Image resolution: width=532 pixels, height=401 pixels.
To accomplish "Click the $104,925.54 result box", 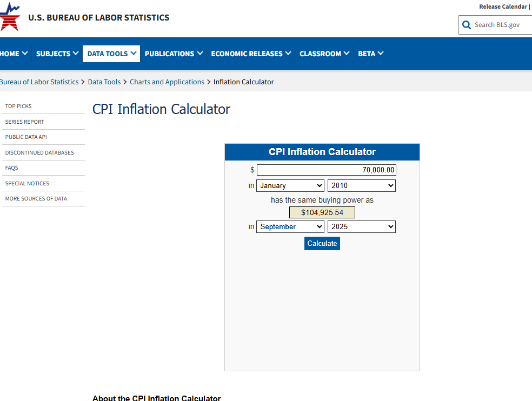I will (x=322, y=213).
